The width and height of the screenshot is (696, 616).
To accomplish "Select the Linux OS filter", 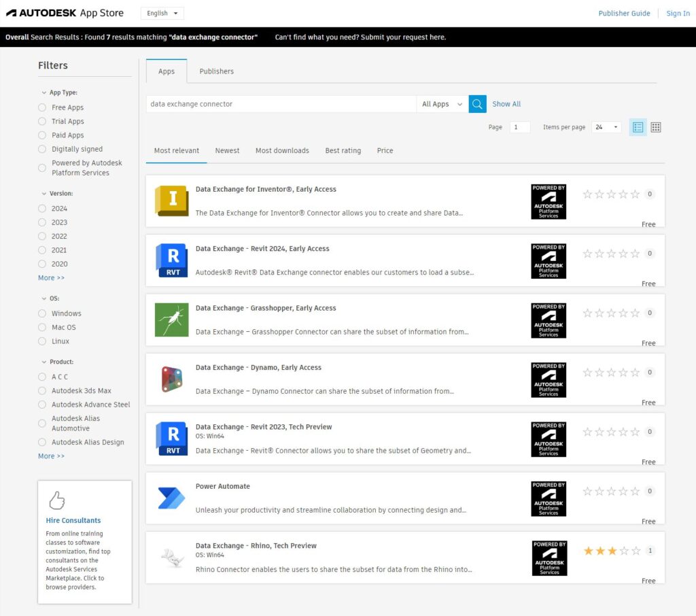I will [x=42, y=341].
